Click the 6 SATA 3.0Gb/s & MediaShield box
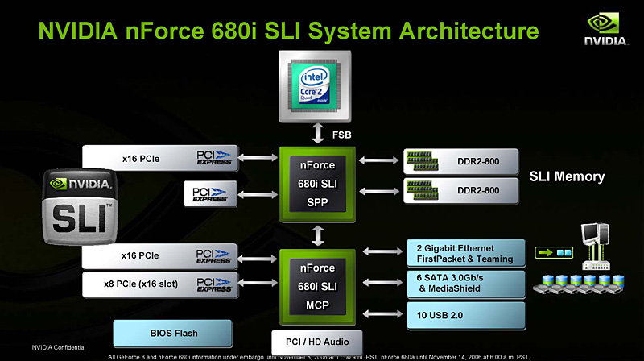The height and width of the screenshot is (361, 644). pyautogui.click(x=466, y=284)
